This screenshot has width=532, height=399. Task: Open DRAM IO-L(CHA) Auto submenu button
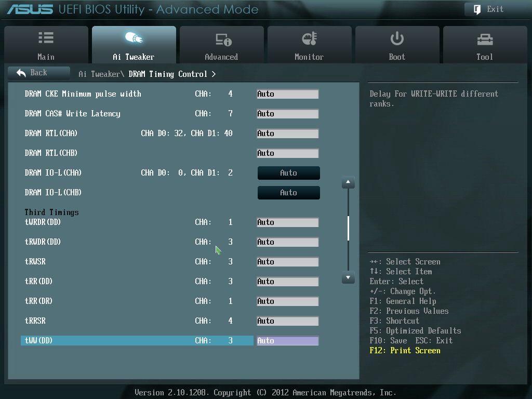pyautogui.click(x=289, y=173)
